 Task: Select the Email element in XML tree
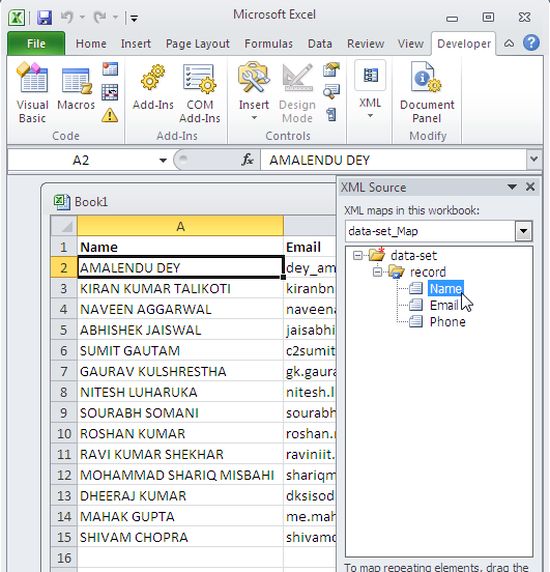click(444, 305)
